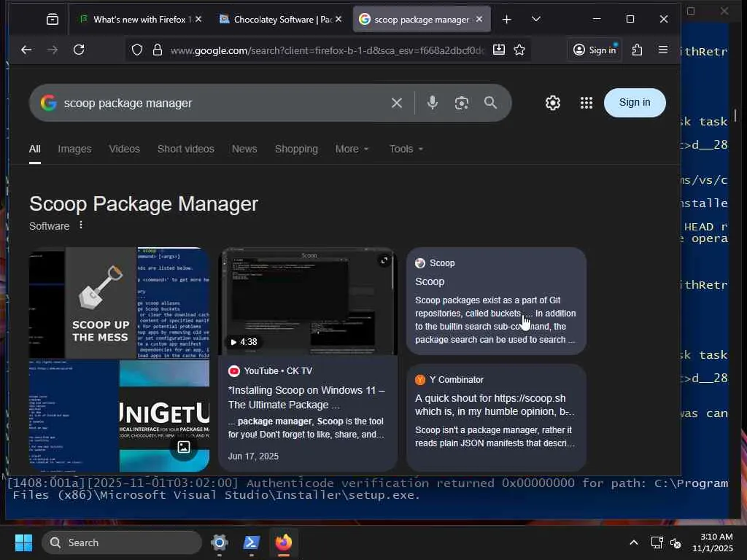Open more options for Scoop Package Manager software
Screen dimensions: 747x560
pyautogui.click(x=81, y=225)
